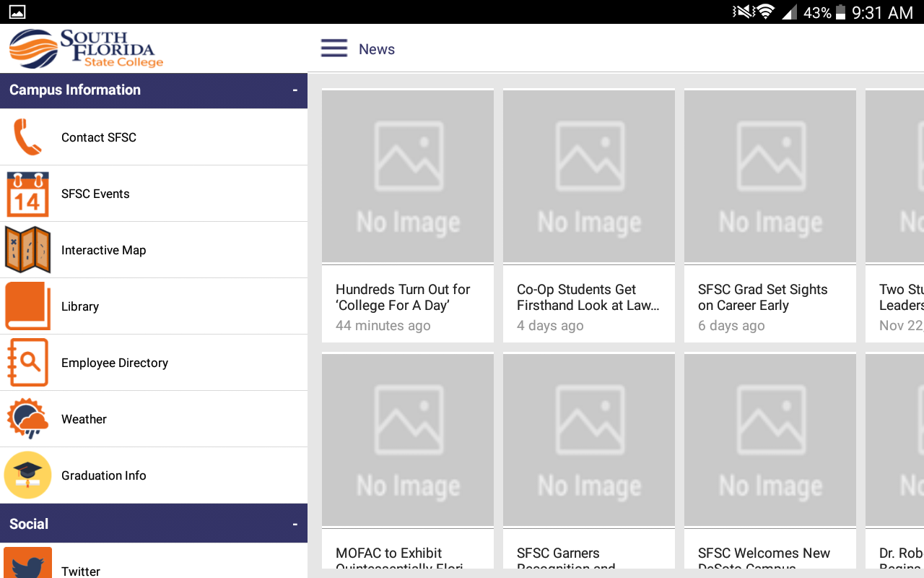This screenshot has height=578, width=924.
Task: Select Weather from the sidebar
Action: coord(154,419)
